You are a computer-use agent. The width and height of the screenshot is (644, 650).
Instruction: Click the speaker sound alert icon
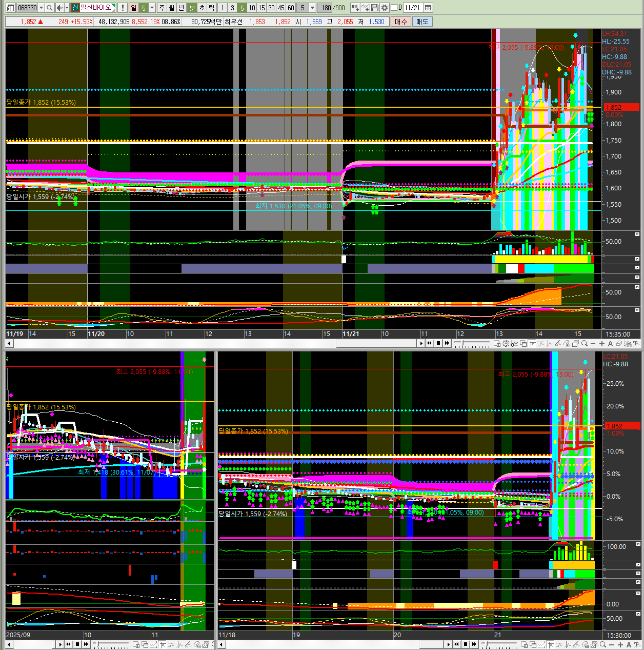point(60,8)
